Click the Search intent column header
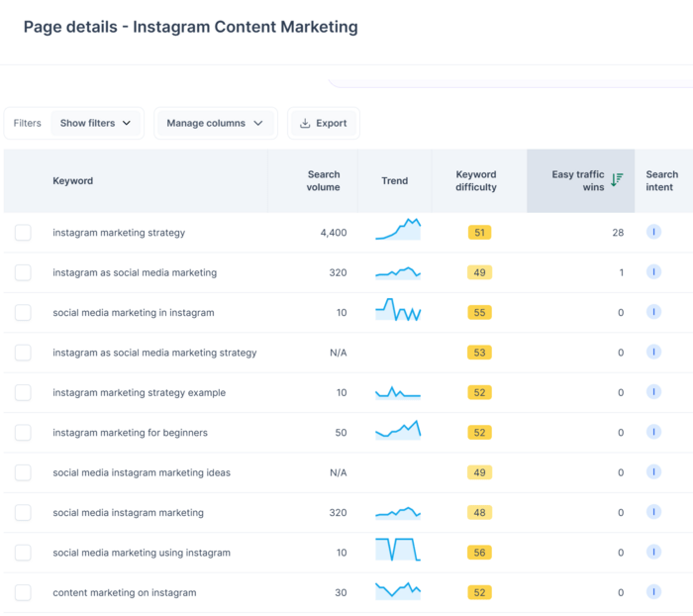The image size is (693, 616). coord(661,181)
